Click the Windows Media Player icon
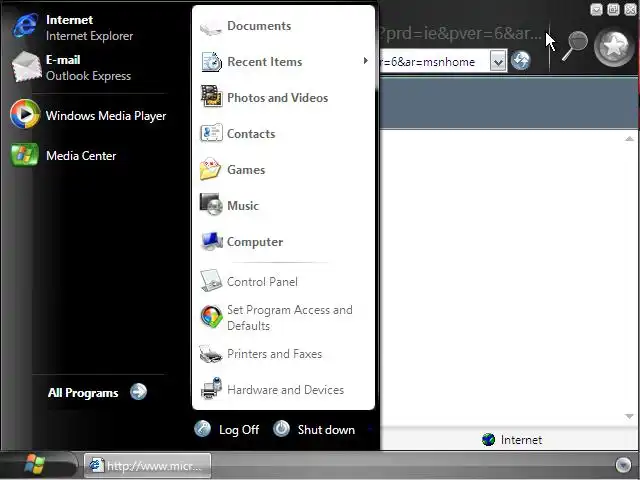640x480 pixels. 25,114
